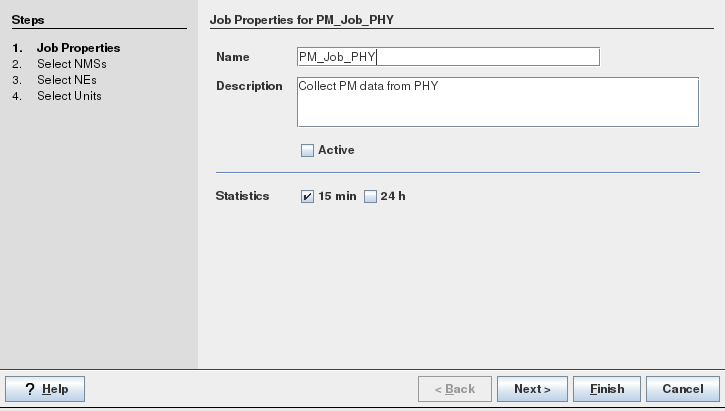The width and height of the screenshot is (725, 411).
Task: Click the Back button
Action: (x=454, y=389)
